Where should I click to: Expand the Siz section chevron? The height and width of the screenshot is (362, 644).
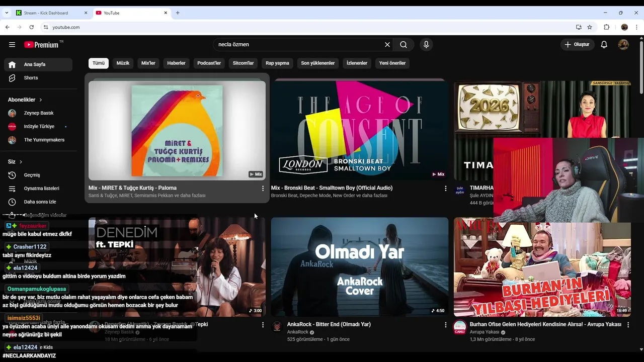[x=21, y=162]
